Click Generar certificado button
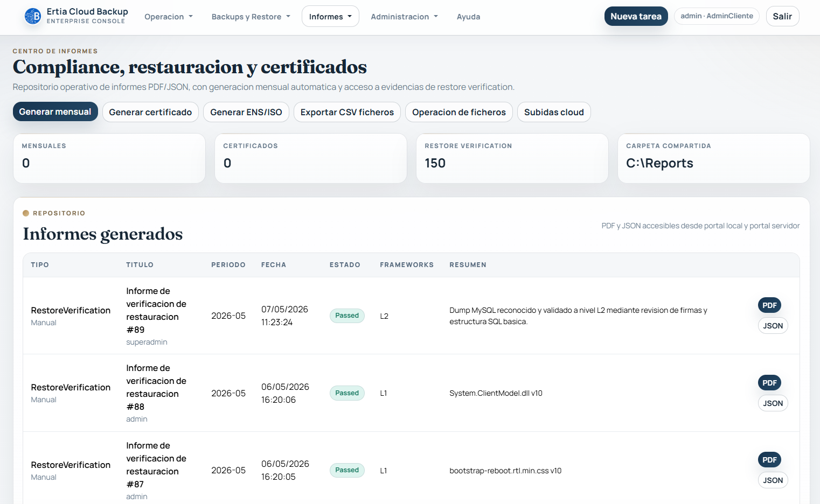 (x=150, y=112)
